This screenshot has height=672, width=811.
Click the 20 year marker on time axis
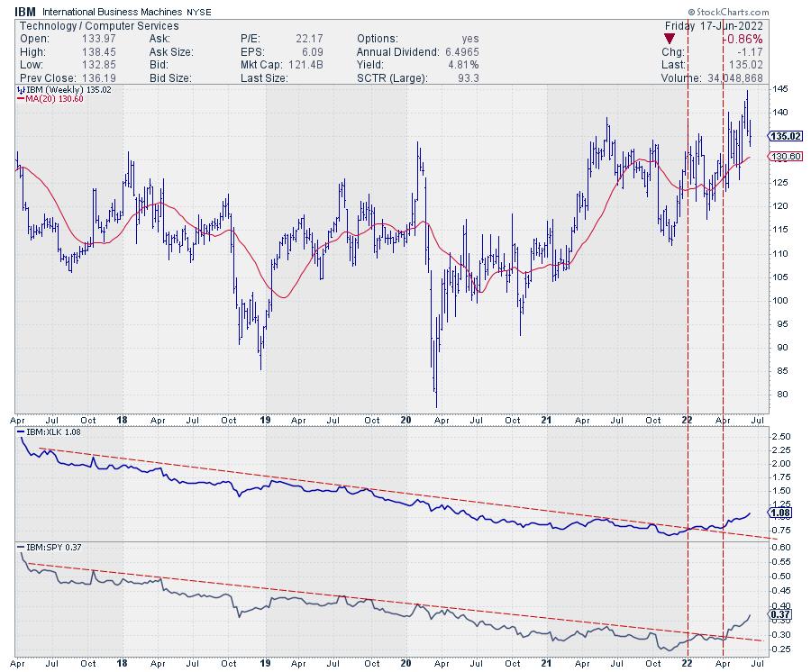tap(405, 420)
